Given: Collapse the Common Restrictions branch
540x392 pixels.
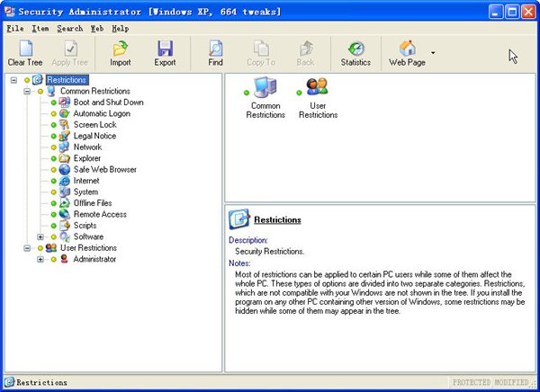Looking at the screenshot, I should 27,91.
